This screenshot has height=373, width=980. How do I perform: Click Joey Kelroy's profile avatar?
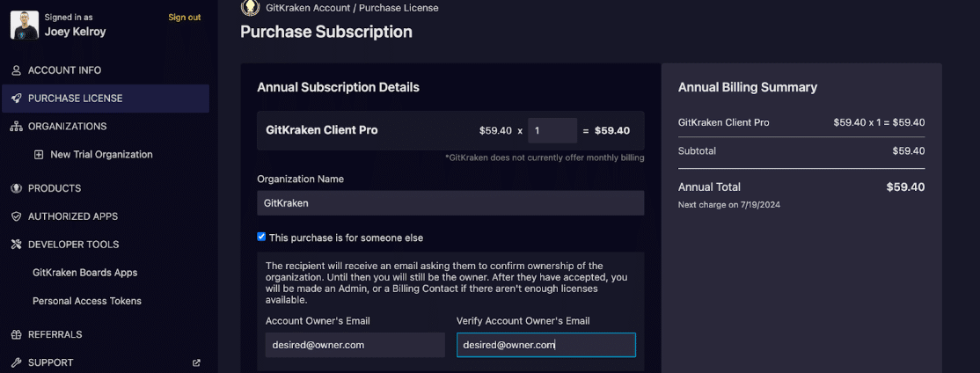[25, 25]
